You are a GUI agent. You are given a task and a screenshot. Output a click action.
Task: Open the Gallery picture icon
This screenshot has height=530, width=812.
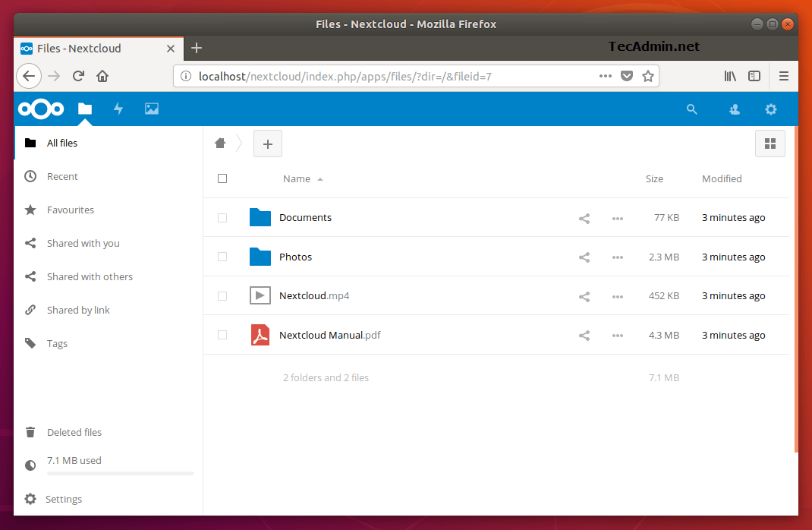tap(152, 109)
